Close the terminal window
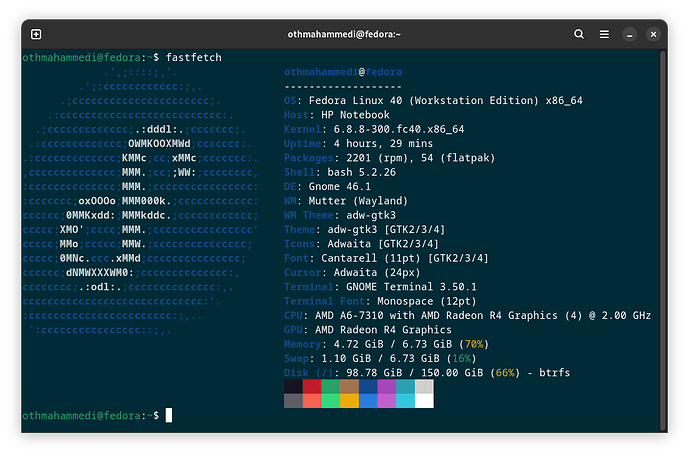Viewport: 689px width, 456px height. (x=653, y=34)
